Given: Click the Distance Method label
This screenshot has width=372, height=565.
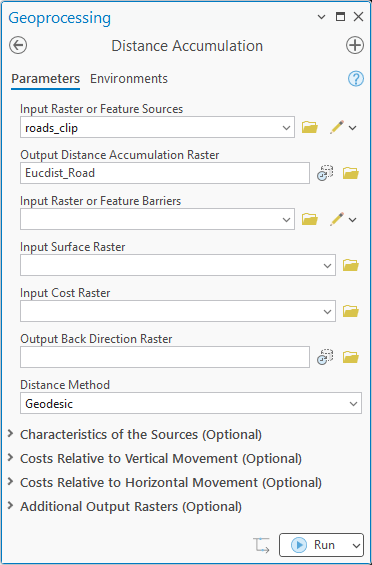Looking at the screenshot, I should 65,385.
